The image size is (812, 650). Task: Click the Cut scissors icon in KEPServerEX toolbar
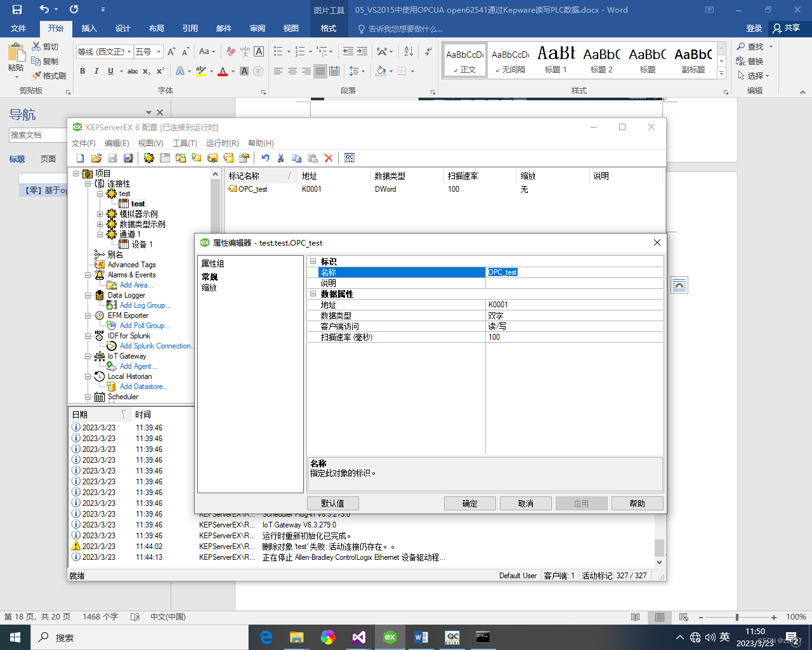(280, 158)
